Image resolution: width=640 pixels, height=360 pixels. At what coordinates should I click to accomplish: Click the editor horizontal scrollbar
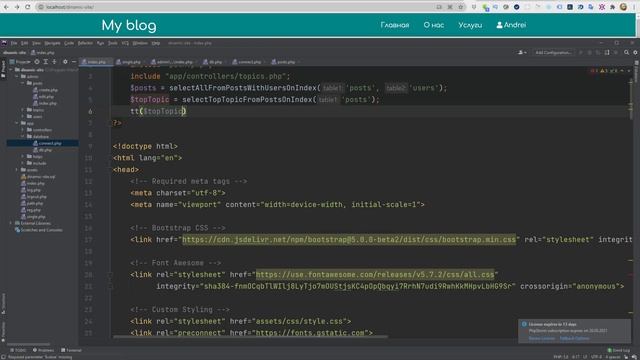[250, 337]
